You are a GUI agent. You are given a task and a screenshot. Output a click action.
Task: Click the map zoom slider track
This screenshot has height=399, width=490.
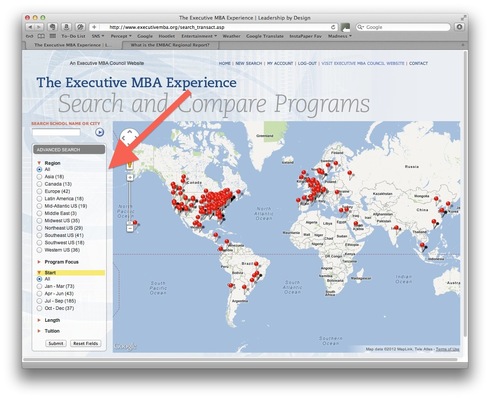[x=130, y=203]
